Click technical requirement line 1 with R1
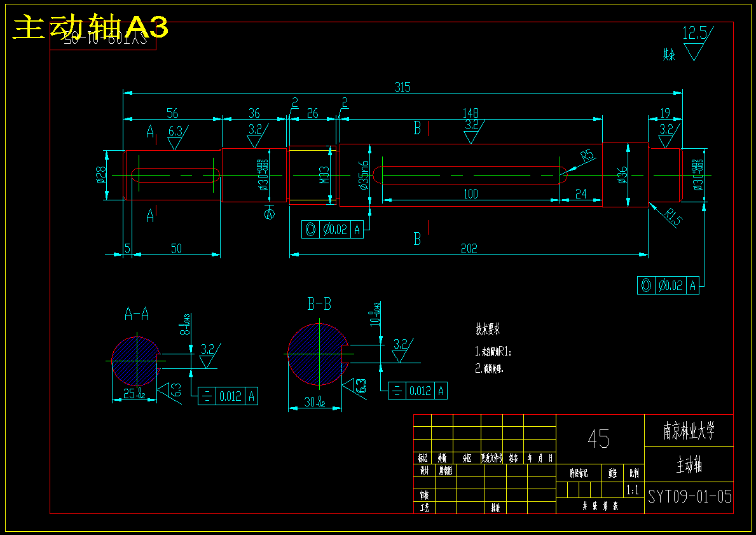Viewport: 756px width, 535px height. pos(493,351)
